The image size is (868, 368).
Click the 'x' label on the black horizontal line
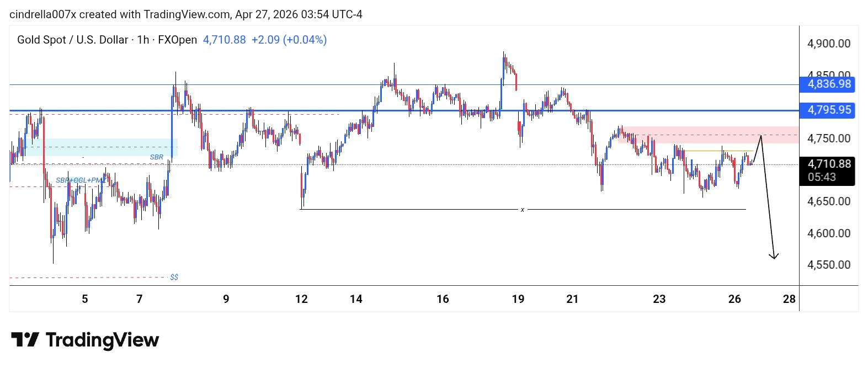[x=522, y=210]
